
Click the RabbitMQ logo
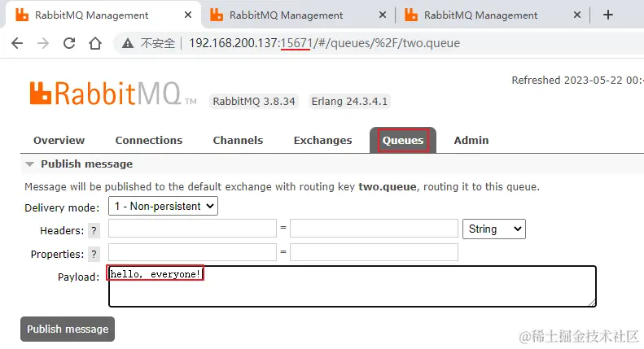[x=112, y=94]
